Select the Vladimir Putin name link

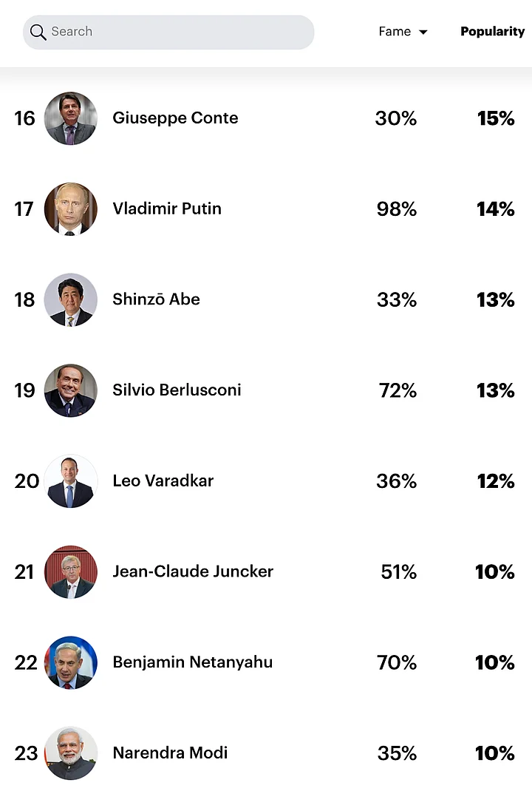click(167, 209)
